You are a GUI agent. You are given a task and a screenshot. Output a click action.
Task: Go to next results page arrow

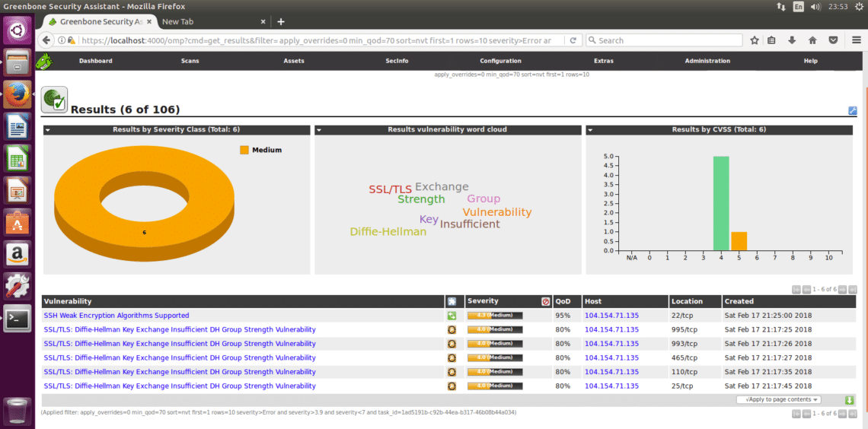pos(842,289)
